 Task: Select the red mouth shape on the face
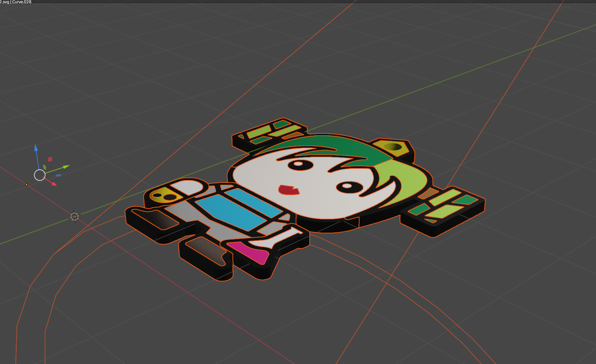tap(287, 189)
